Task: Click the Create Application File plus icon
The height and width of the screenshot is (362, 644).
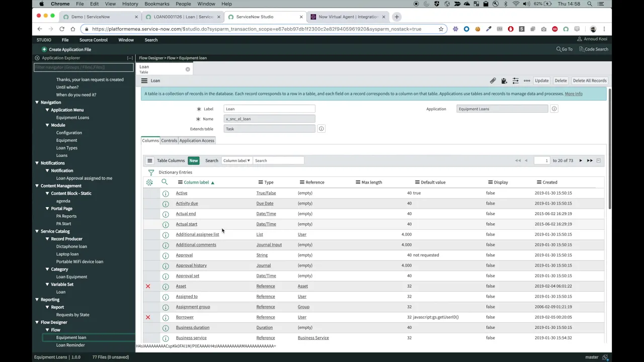Action: coord(45,49)
